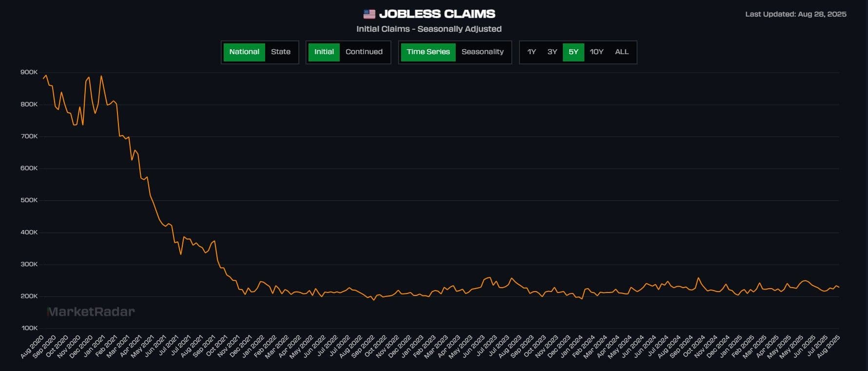Image resolution: width=868 pixels, height=371 pixels.
Task: Select the National view toggle
Action: [x=244, y=52]
